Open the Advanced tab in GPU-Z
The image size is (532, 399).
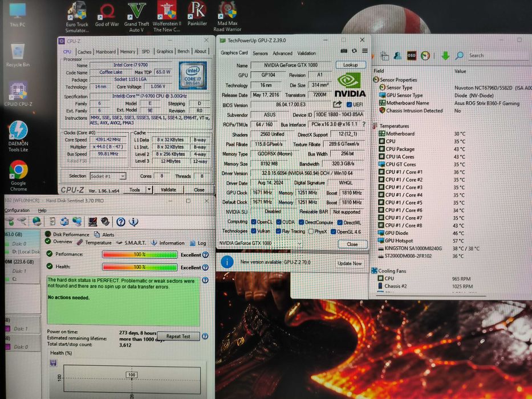[282, 53]
